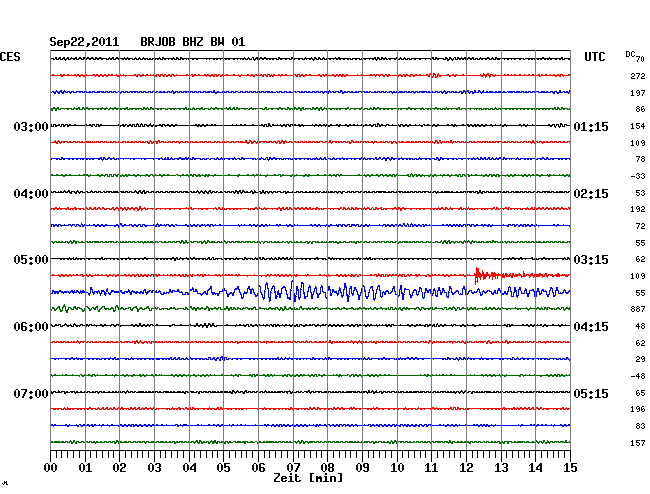Click the DC offset value 78
Image resolution: width=650 pixels, height=494 pixels.
[640, 159]
